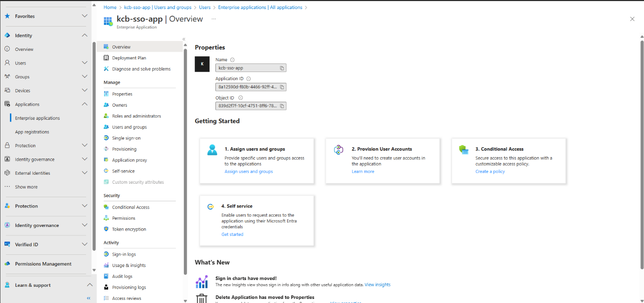Screen dimensions: 644x303
Task: Collapse the resource menu with double chevron
Action: click(184, 39)
